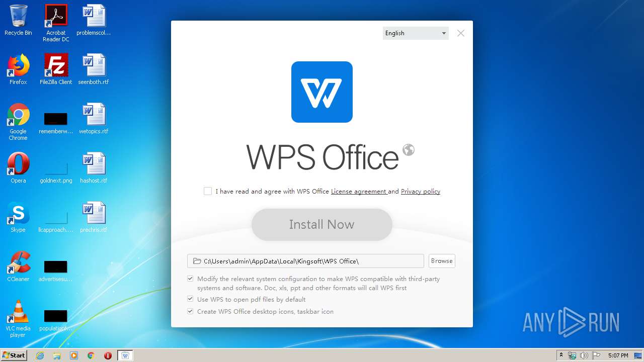
Task: Click Browse to choose install folder
Action: point(442,261)
